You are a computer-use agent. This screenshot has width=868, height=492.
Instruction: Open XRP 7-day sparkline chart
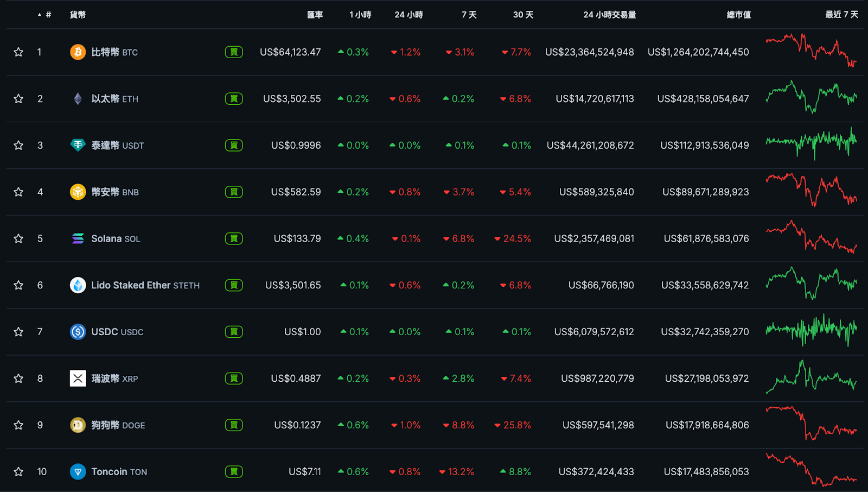coord(812,376)
